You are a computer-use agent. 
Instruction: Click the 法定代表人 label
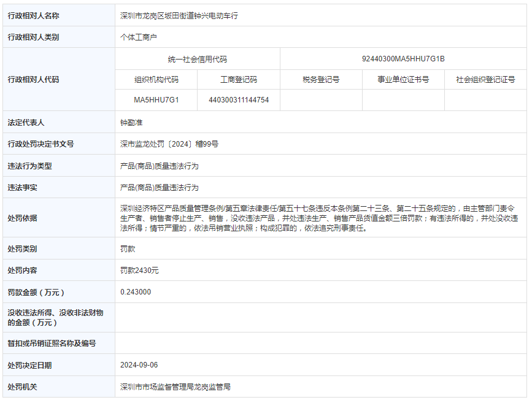pyautogui.click(x=26, y=123)
